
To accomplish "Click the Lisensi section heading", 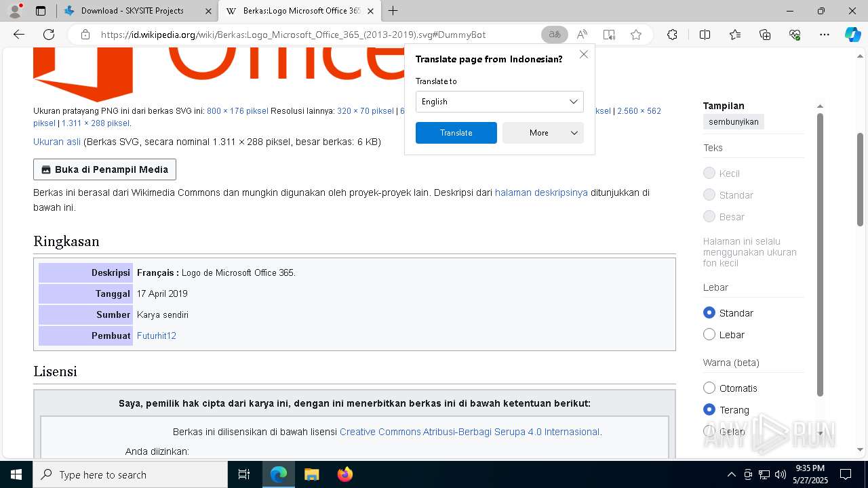I will (x=55, y=371).
